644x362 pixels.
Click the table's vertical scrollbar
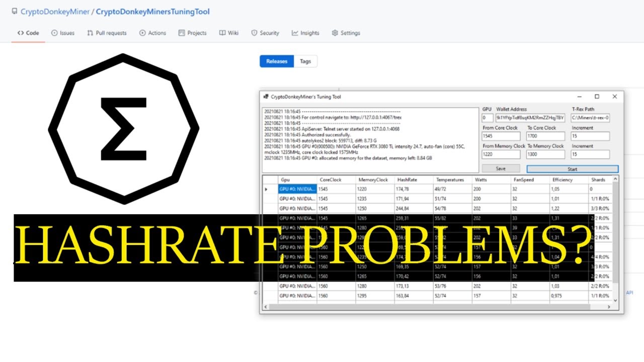[615, 239]
